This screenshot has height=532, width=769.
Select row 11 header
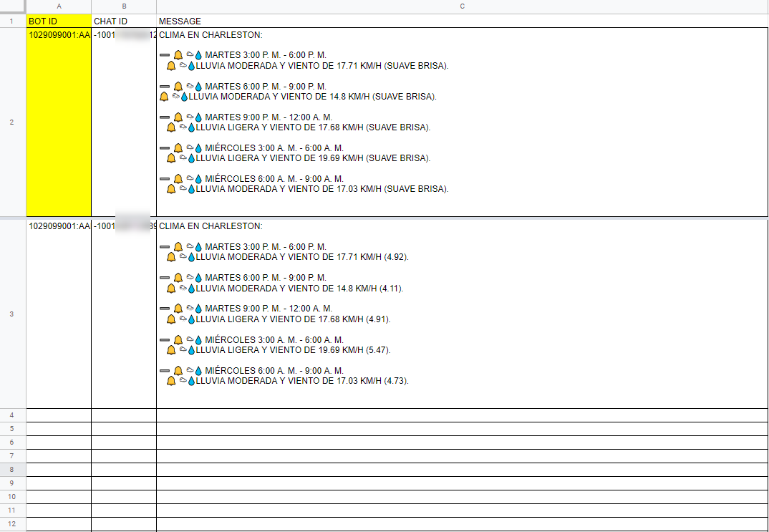13,511
